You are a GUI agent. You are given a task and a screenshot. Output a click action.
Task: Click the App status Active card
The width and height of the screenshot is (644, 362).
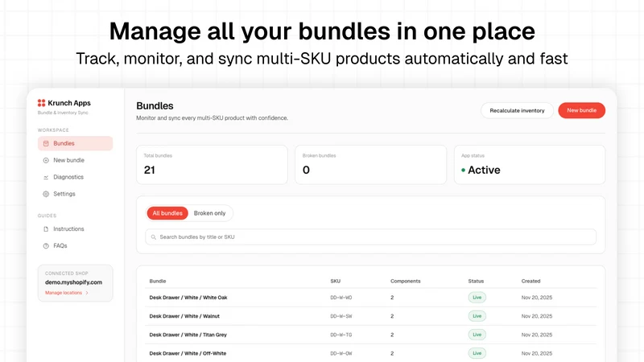pos(530,165)
